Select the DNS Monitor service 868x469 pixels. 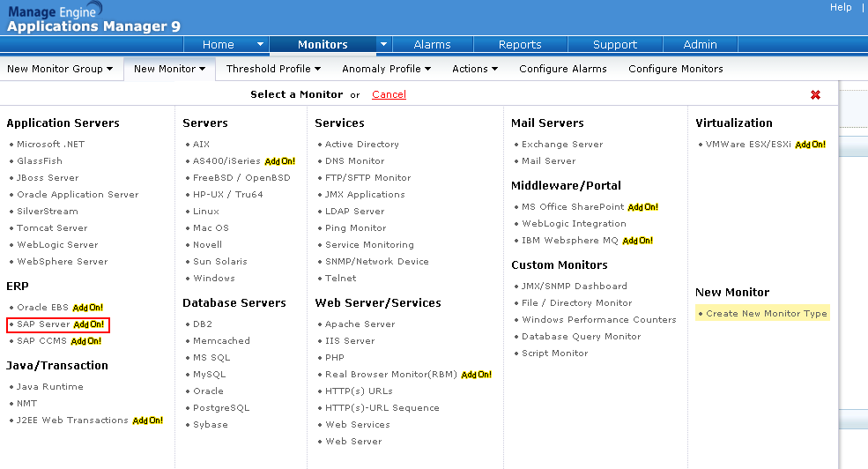point(354,160)
